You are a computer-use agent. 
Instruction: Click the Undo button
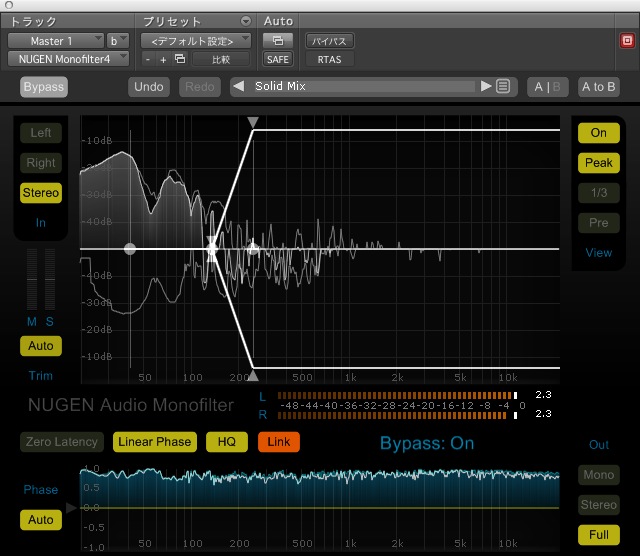(x=149, y=87)
